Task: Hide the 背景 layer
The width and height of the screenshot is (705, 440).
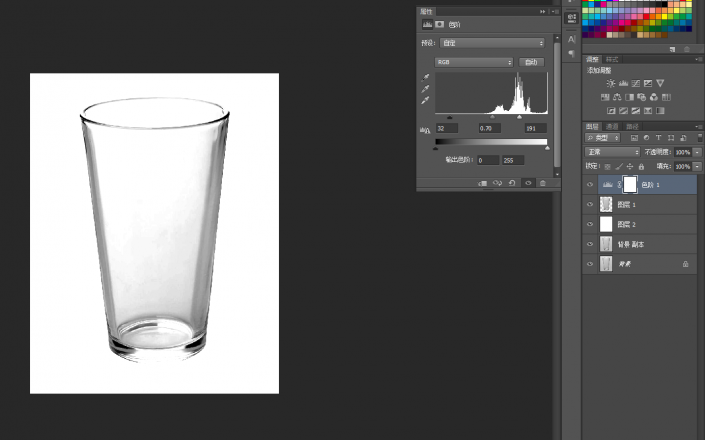Action: 590,264
